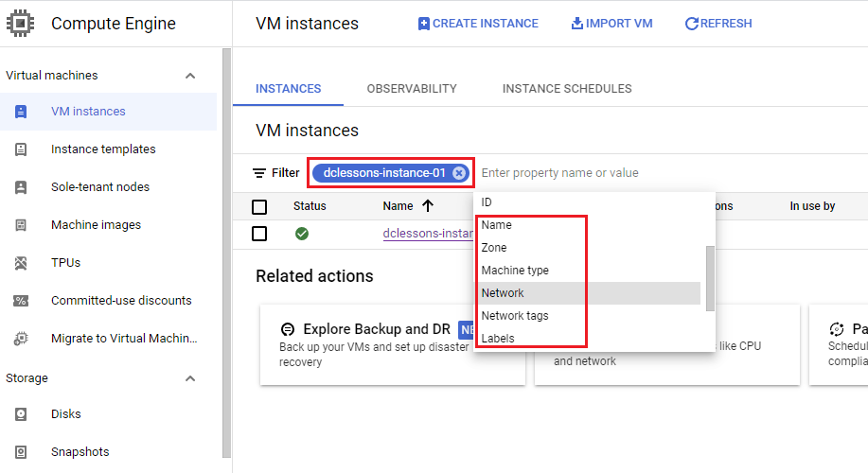
Task: Click the Explore Backup and DR icon
Action: coord(288,330)
